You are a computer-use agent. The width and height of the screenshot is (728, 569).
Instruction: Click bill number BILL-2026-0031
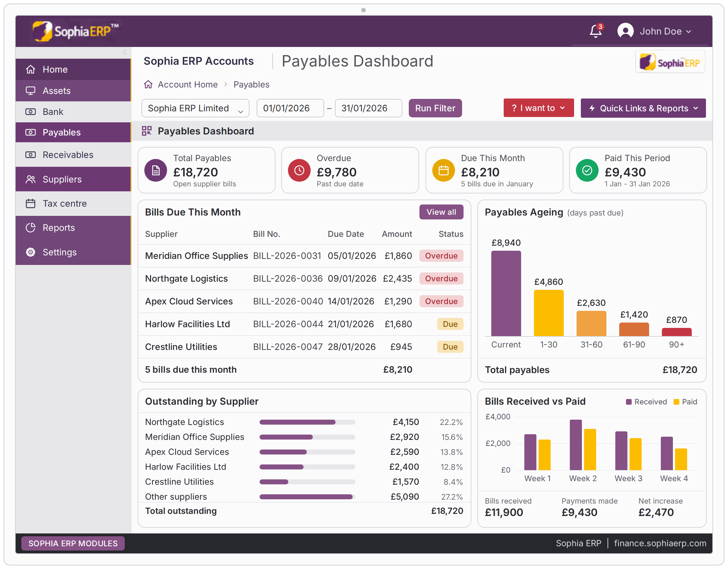pyautogui.click(x=287, y=256)
